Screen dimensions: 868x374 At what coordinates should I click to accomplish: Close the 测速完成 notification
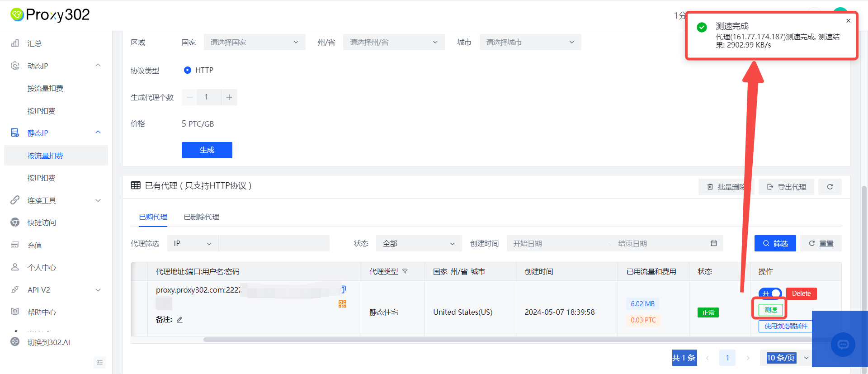(x=849, y=21)
